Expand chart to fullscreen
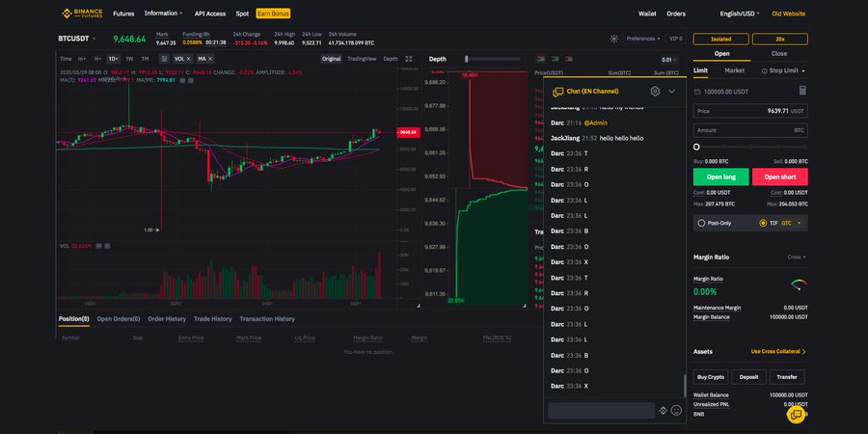This screenshot has width=868, height=434. [409, 59]
